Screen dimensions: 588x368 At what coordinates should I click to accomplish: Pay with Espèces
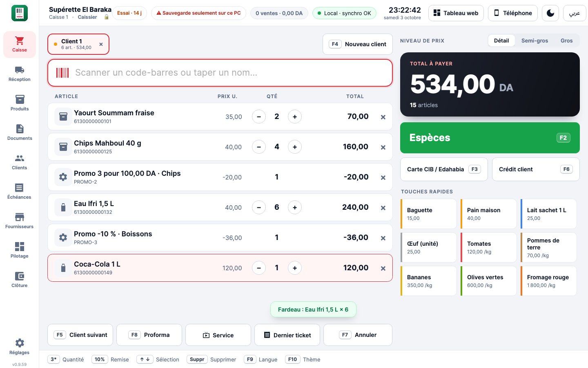pos(490,138)
